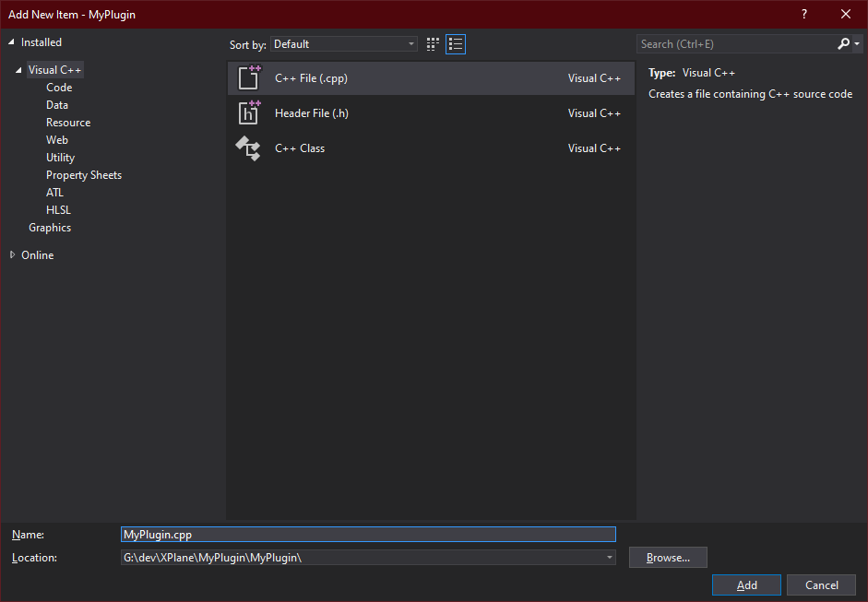Click the Browse button
This screenshot has width=868, height=602.
point(667,557)
